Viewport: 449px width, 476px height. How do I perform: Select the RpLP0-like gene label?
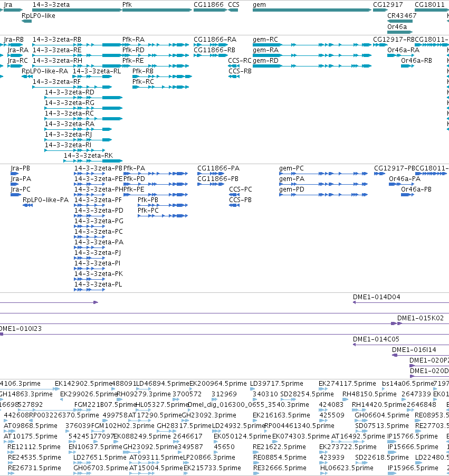[x=39, y=16]
